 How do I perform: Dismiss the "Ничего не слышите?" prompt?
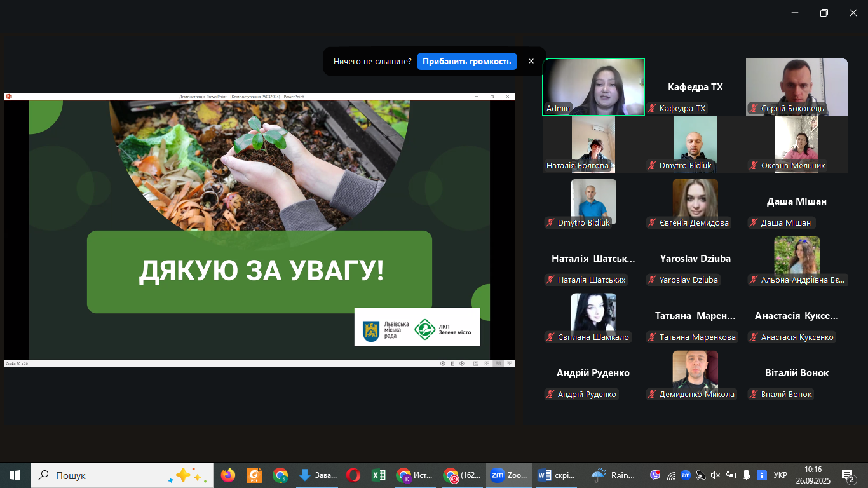tap(531, 62)
